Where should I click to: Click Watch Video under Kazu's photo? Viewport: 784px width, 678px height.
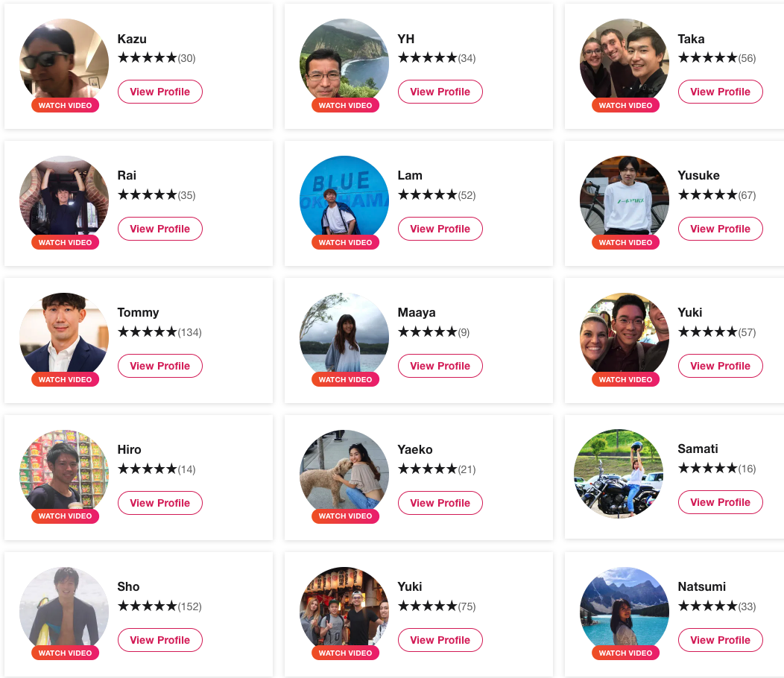point(65,105)
